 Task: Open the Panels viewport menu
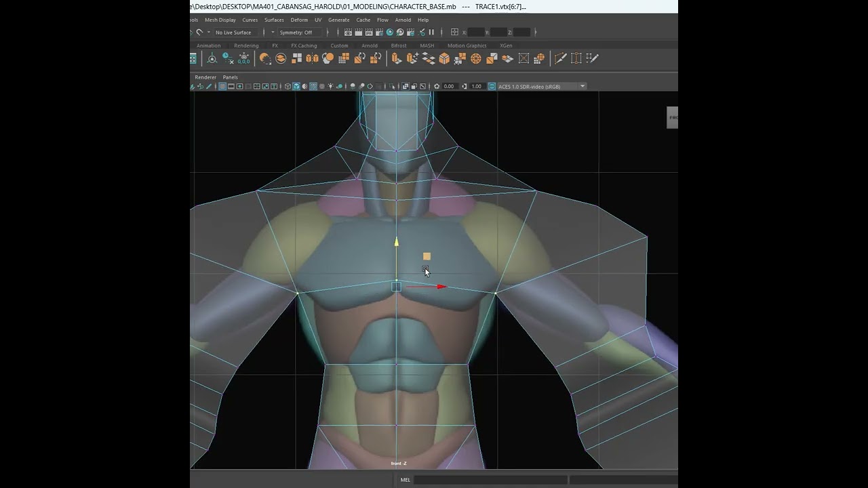231,77
